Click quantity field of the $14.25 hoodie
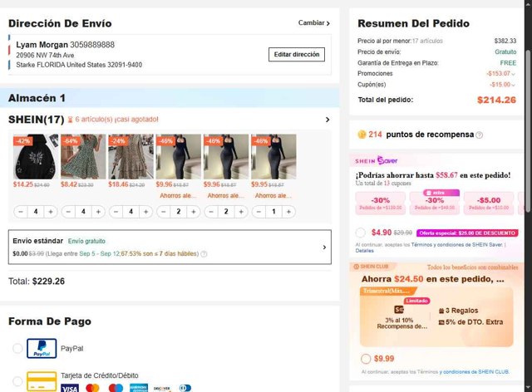 click(36, 212)
